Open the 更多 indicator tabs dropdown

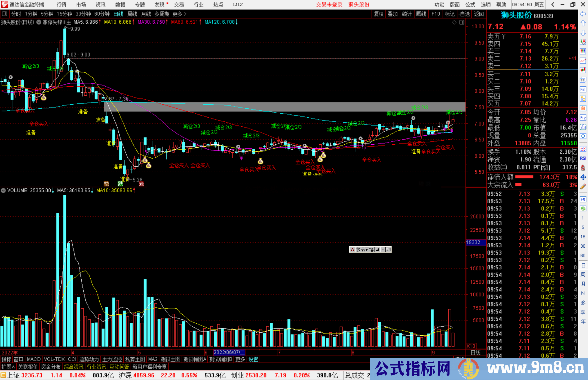click(x=240, y=359)
